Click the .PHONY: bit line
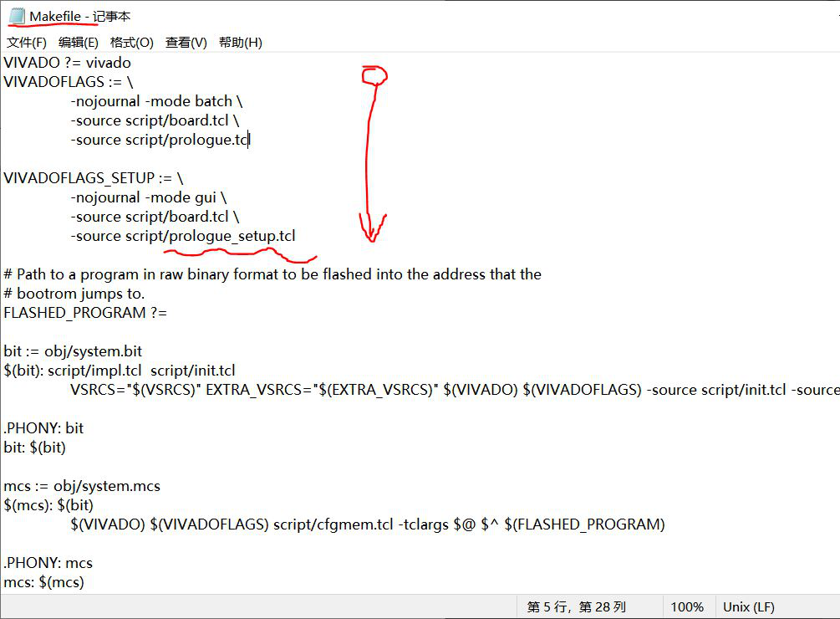The width and height of the screenshot is (840, 619). pos(43,428)
